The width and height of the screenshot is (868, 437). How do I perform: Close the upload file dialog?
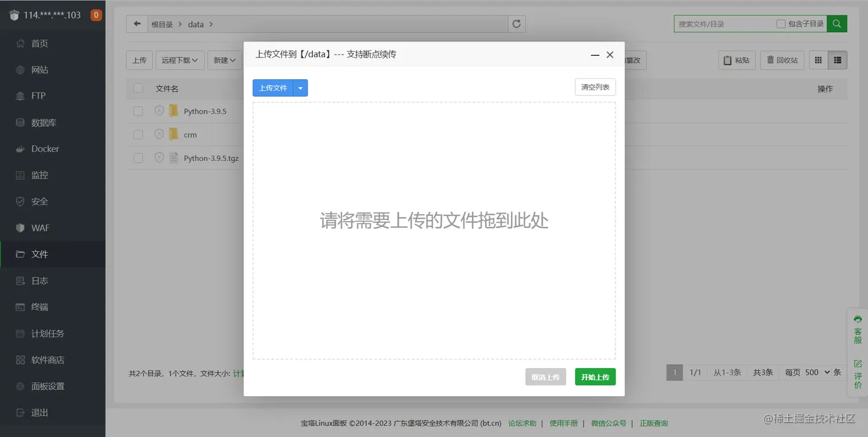click(610, 55)
